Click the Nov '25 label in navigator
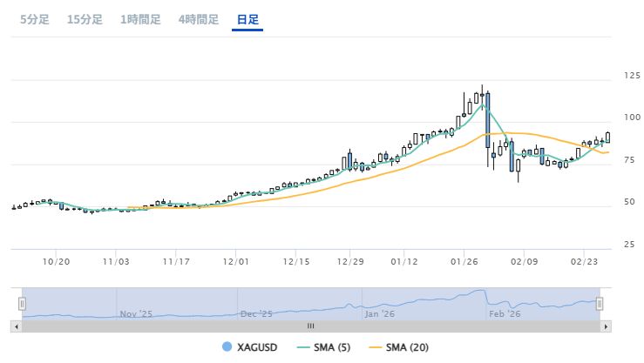 tap(136, 313)
